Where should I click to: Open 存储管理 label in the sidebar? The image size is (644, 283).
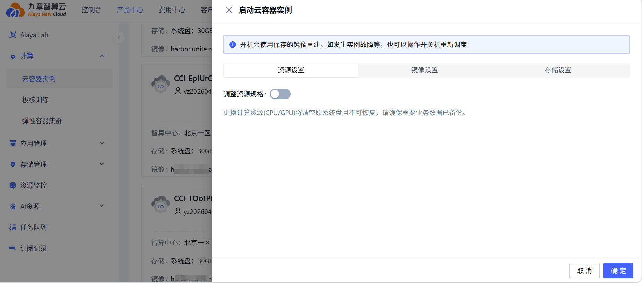click(34, 165)
